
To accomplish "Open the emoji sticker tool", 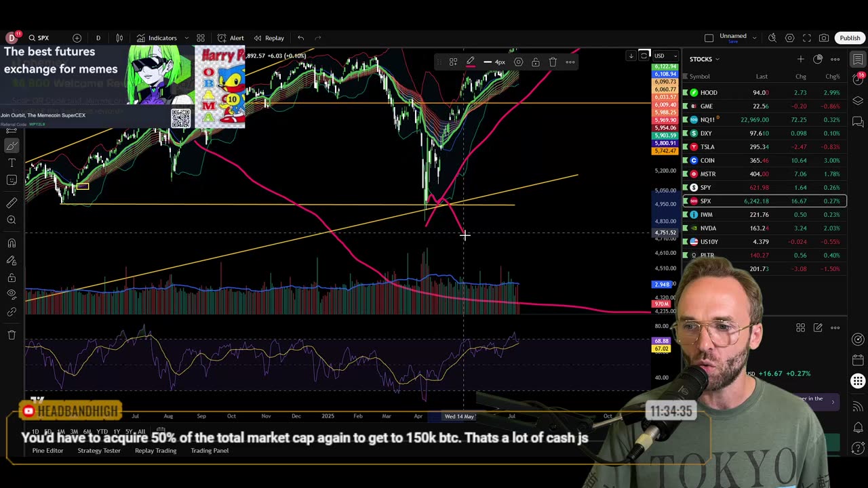I will tap(12, 180).
